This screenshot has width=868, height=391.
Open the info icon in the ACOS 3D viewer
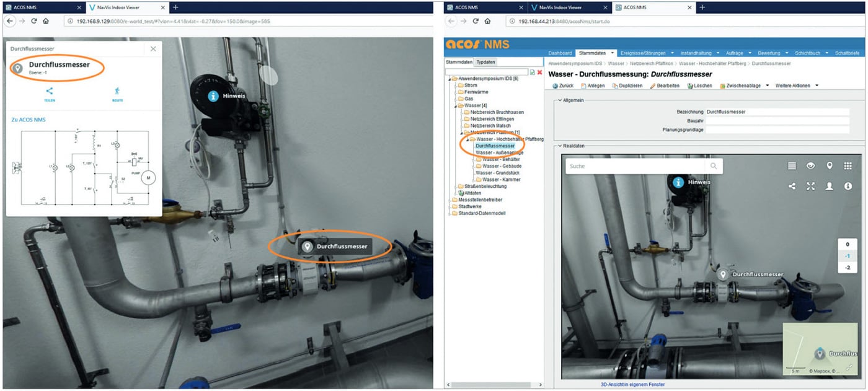tap(848, 185)
